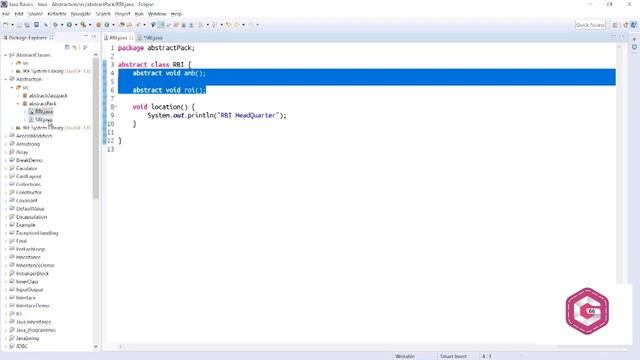
Task: Select the InitializerBlock project
Action: (32, 273)
